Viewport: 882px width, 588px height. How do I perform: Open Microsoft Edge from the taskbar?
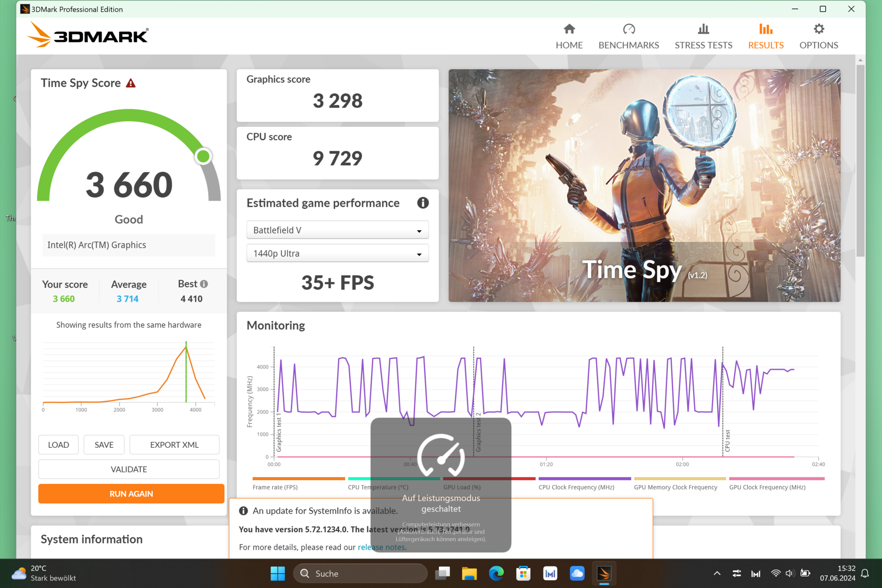point(496,573)
